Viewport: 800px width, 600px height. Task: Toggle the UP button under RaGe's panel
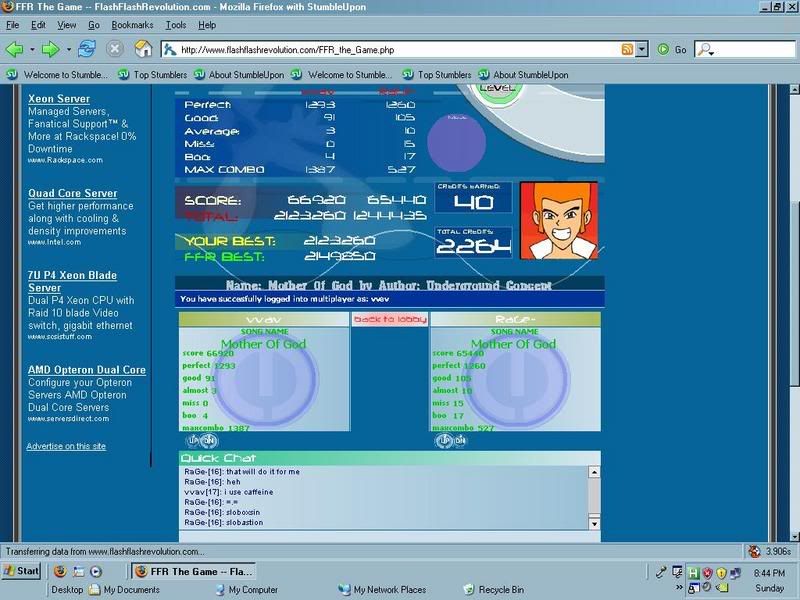pos(443,440)
